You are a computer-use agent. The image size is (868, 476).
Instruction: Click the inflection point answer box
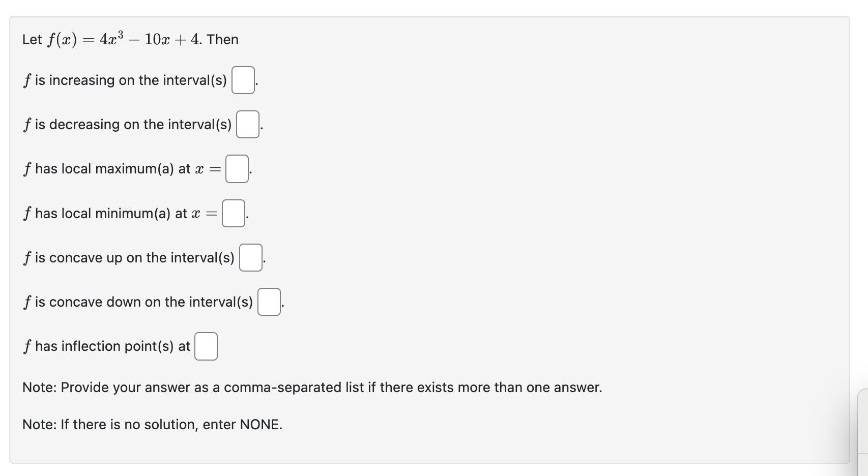[206, 346]
